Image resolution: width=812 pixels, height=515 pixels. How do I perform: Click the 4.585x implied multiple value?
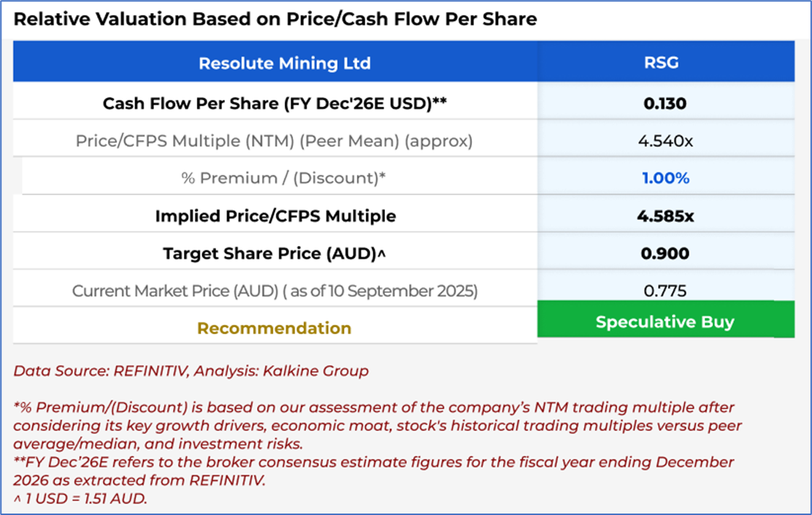tap(665, 216)
